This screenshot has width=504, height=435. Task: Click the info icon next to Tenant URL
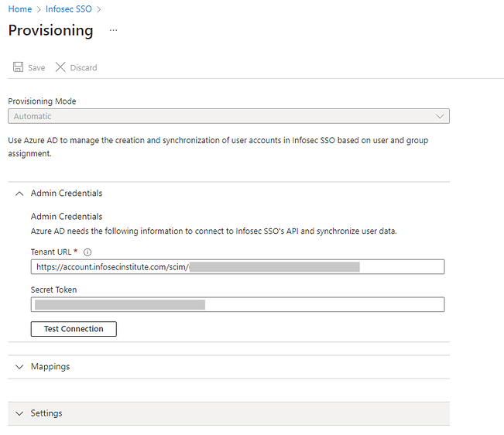87,252
